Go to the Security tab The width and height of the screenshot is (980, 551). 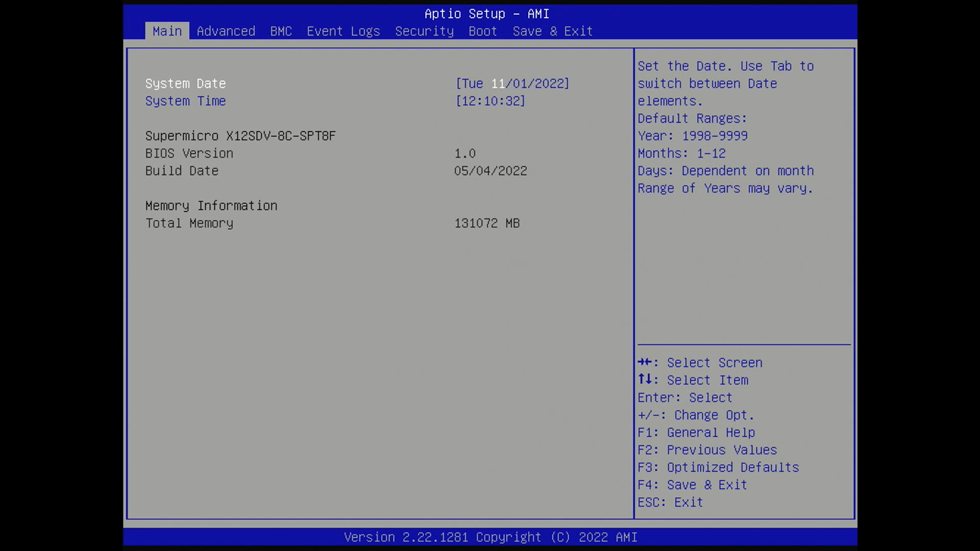[424, 31]
